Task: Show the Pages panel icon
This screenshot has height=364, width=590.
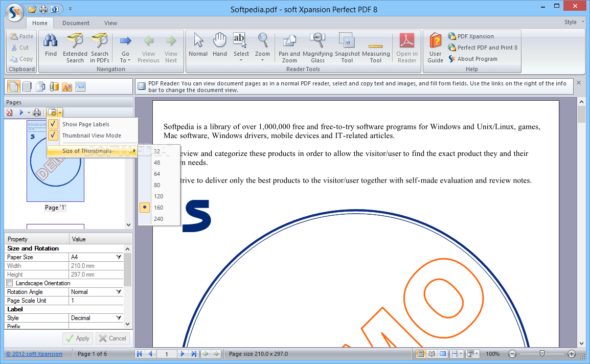Action: 13,86
